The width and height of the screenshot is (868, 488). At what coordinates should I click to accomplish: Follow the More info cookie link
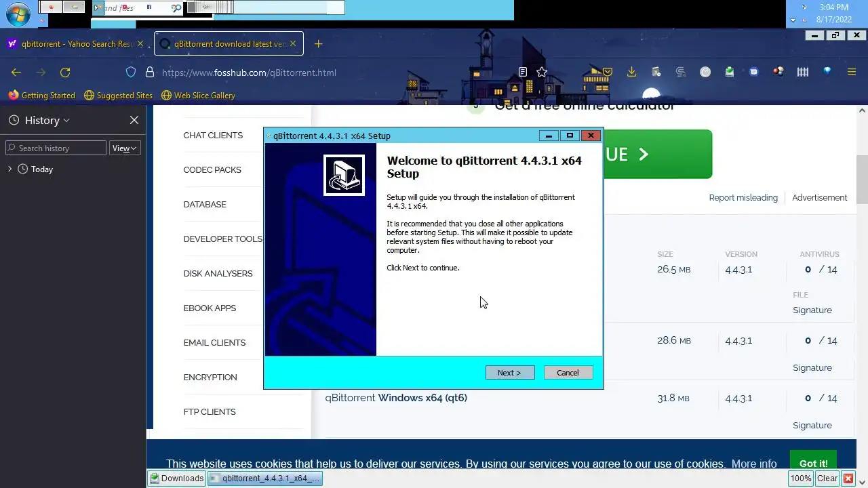pos(754,464)
